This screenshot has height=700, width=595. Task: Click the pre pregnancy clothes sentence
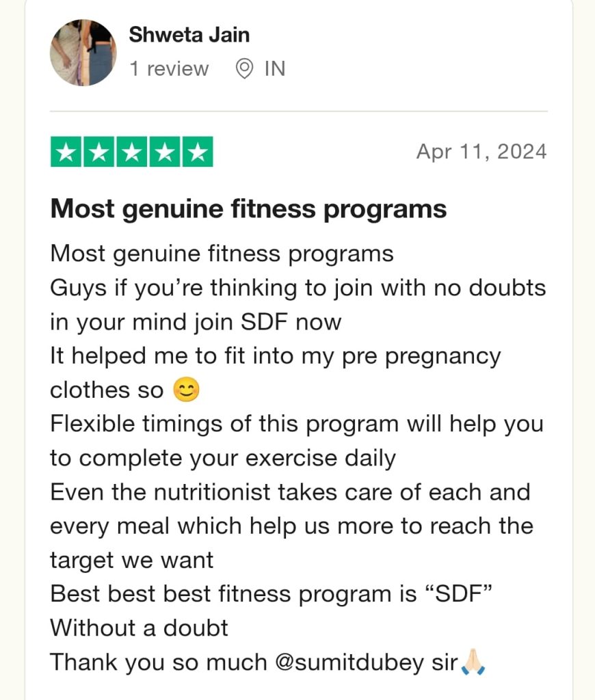coord(275,373)
